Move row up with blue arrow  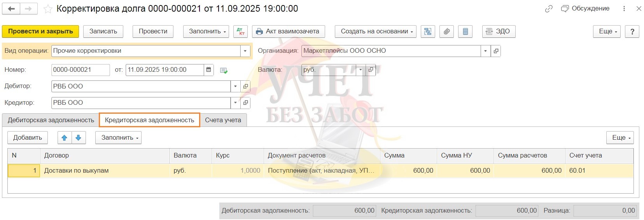(x=65, y=138)
